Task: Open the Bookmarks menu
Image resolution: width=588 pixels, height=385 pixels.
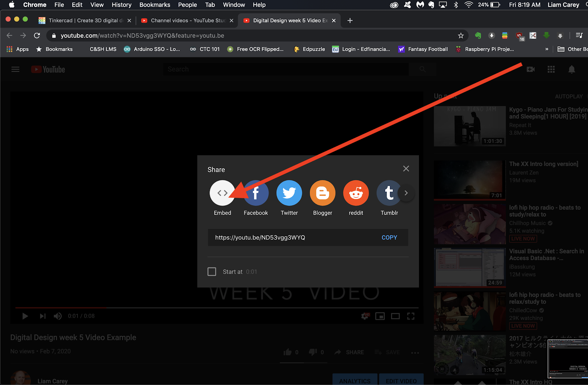Action: 155,5
